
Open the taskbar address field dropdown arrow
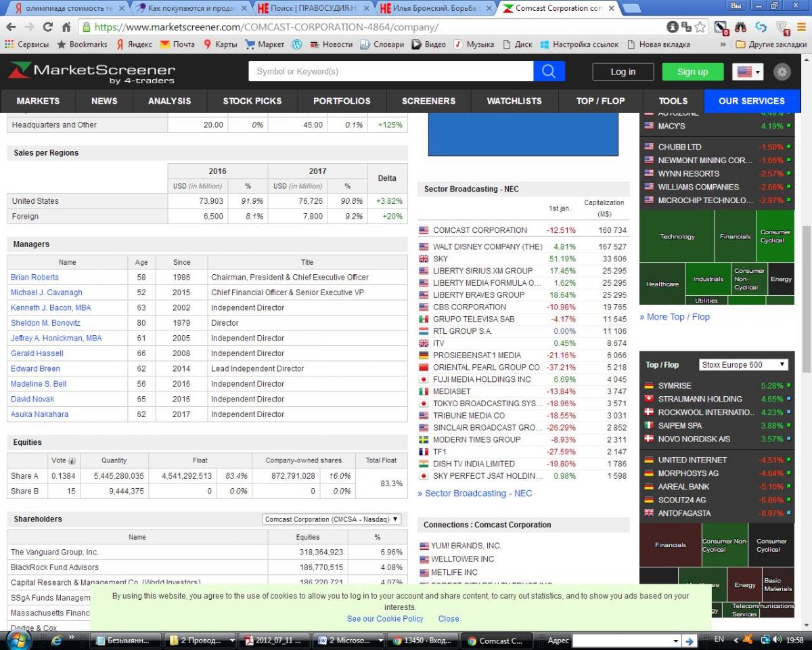675,641
